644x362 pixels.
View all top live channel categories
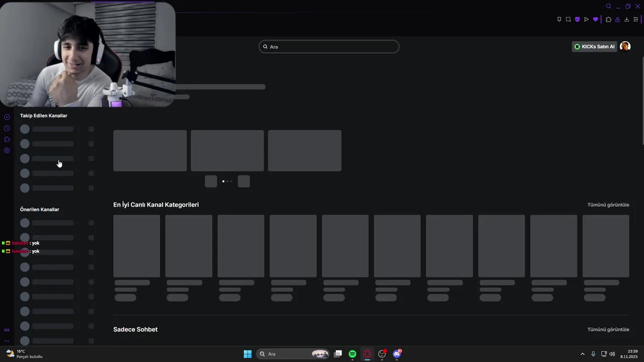608,205
